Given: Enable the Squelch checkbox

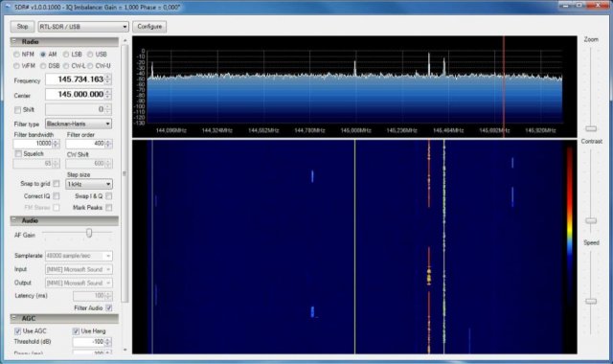Looking at the screenshot, I should pos(18,154).
